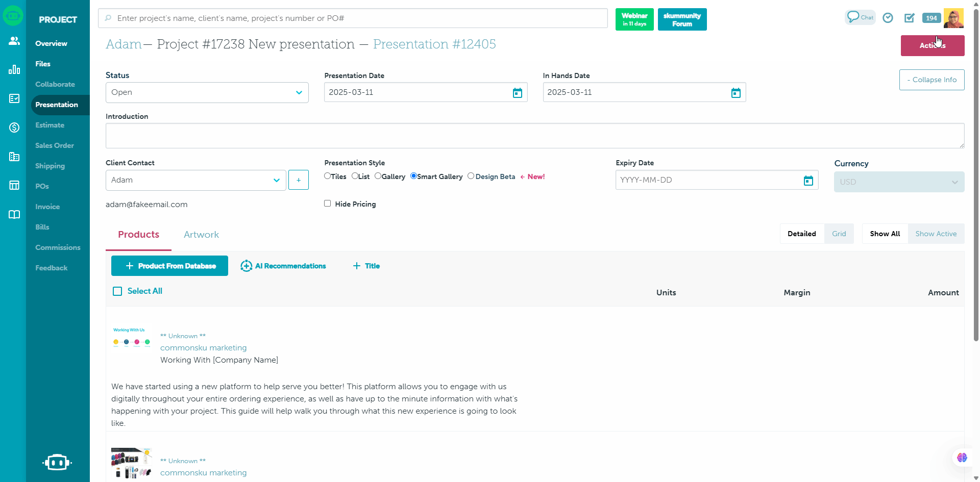
Task: Expand the Status dropdown showing Open
Action: tap(207, 92)
